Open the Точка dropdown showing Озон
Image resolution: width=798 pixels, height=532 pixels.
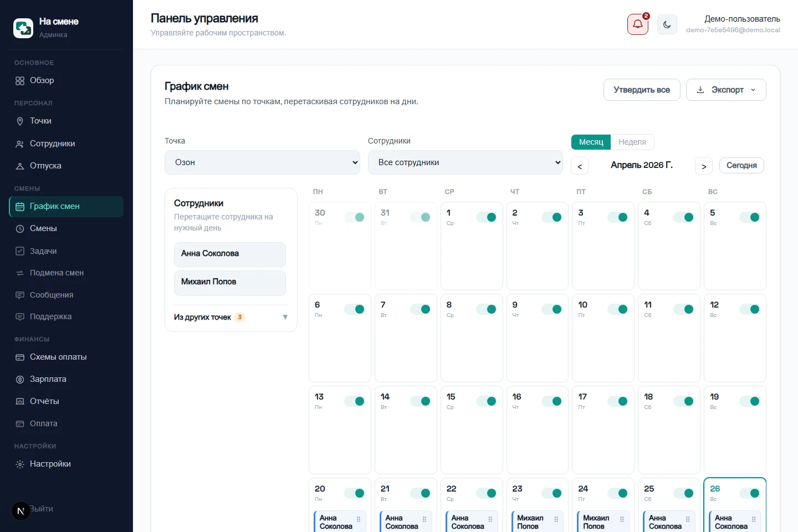(x=262, y=162)
